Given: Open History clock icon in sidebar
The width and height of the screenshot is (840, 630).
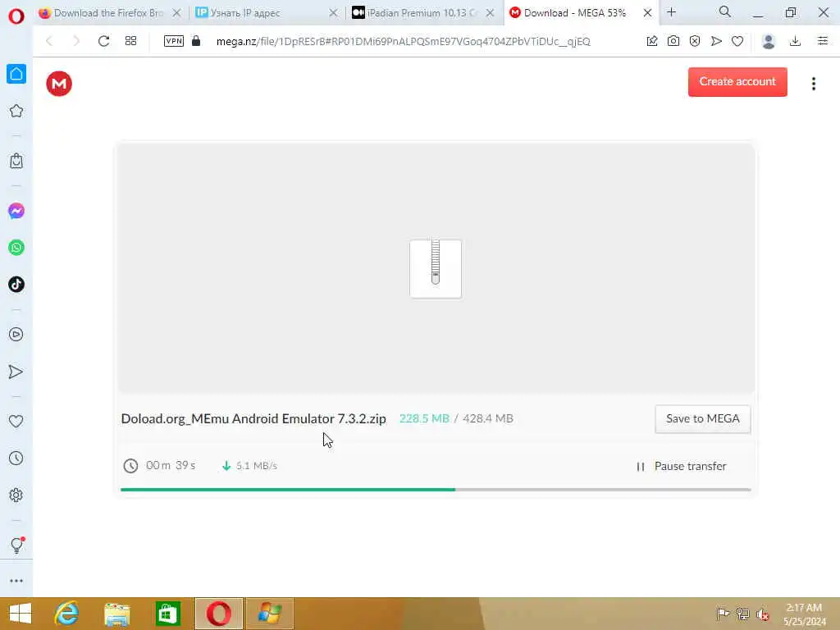Looking at the screenshot, I should 16,458.
